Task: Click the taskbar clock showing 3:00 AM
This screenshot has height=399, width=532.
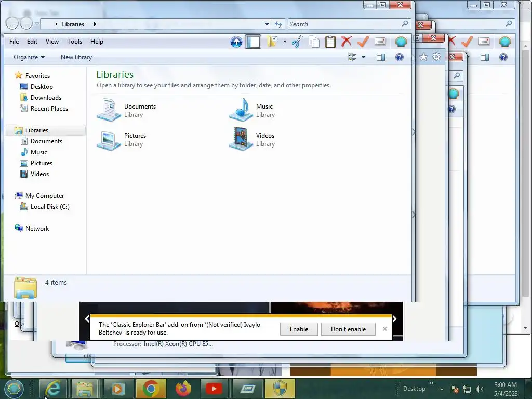Action: (x=506, y=389)
